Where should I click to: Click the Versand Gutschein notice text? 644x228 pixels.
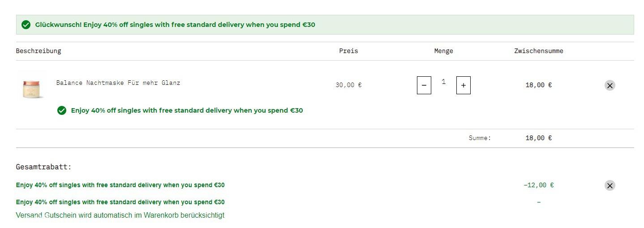coord(120,215)
